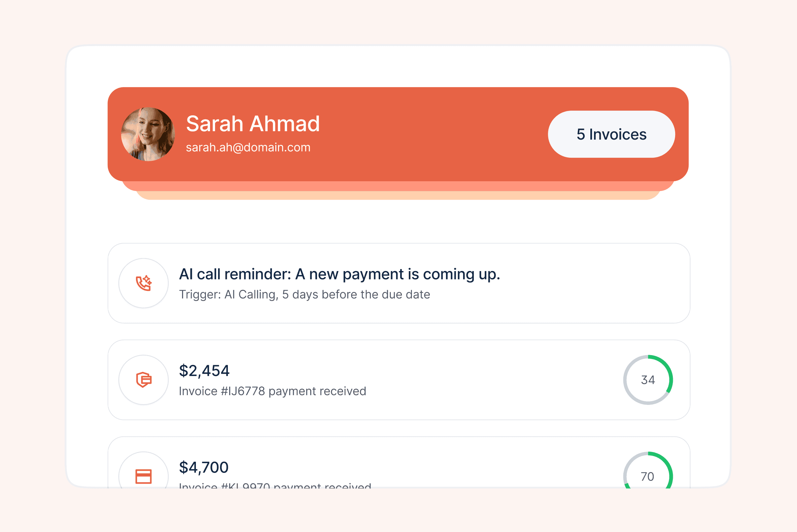Click the number 70 inside the ring
The height and width of the screenshot is (532, 797).
pos(648,477)
